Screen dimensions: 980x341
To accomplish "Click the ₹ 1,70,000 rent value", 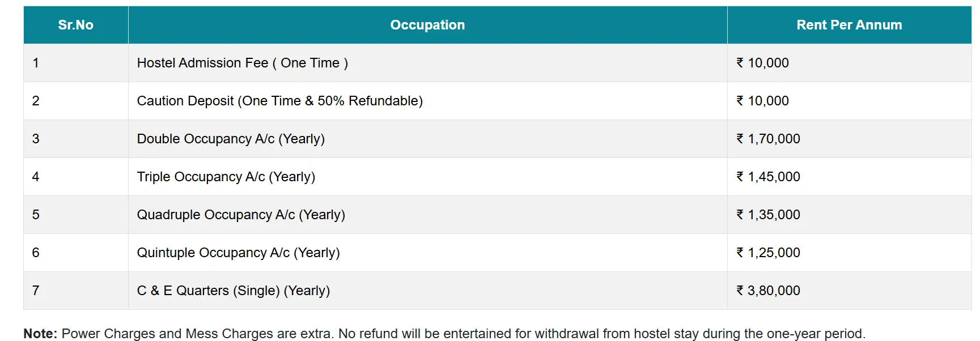I will [768, 139].
